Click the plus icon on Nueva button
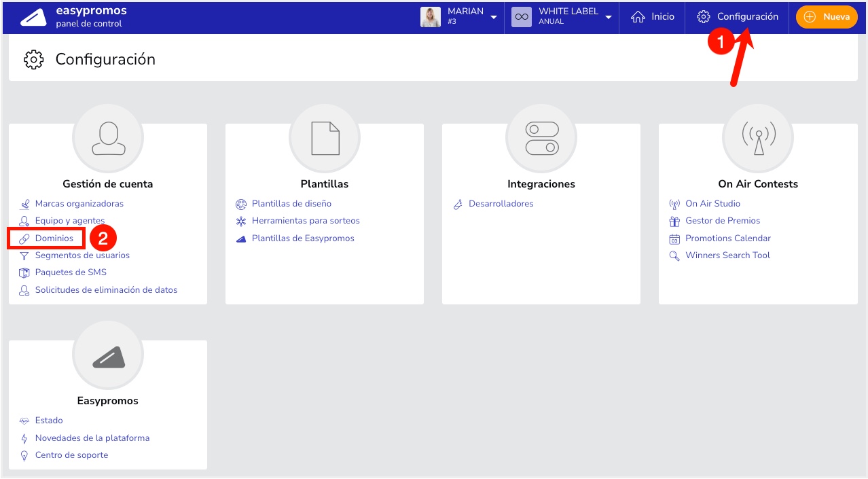868x479 pixels. click(810, 17)
